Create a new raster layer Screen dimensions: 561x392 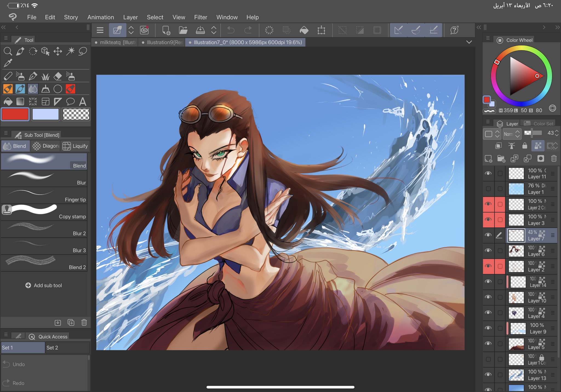(489, 158)
